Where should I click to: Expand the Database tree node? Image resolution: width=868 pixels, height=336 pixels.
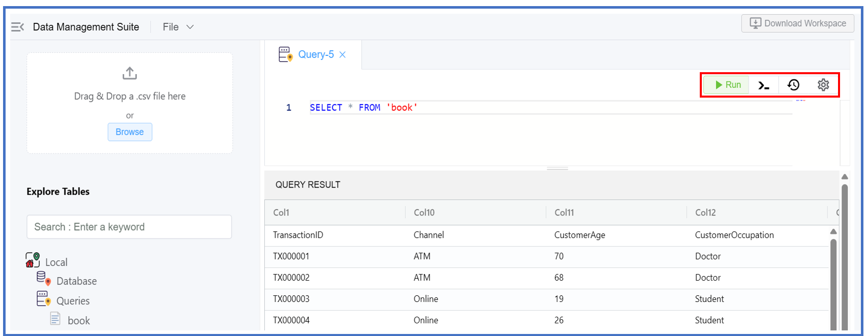[76, 281]
